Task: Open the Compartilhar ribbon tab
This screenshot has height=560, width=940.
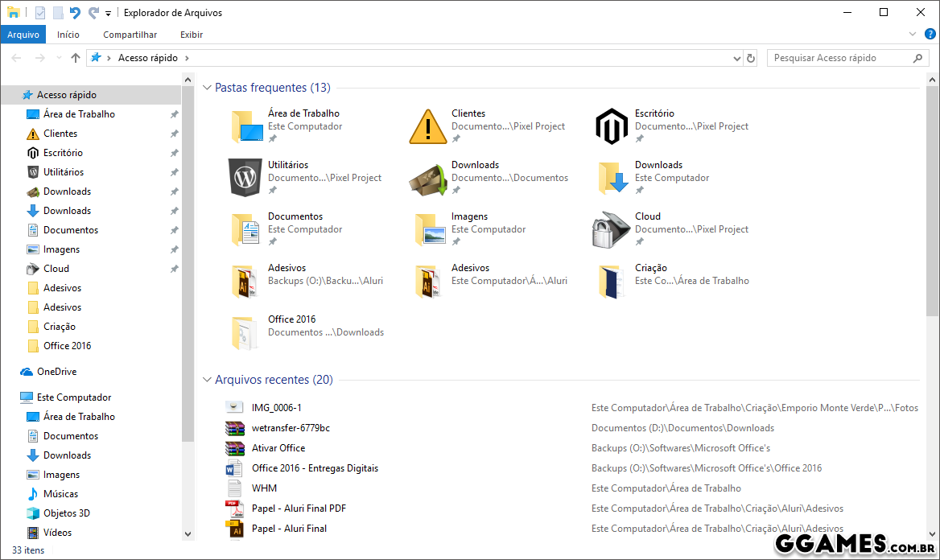Action: (x=130, y=35)
